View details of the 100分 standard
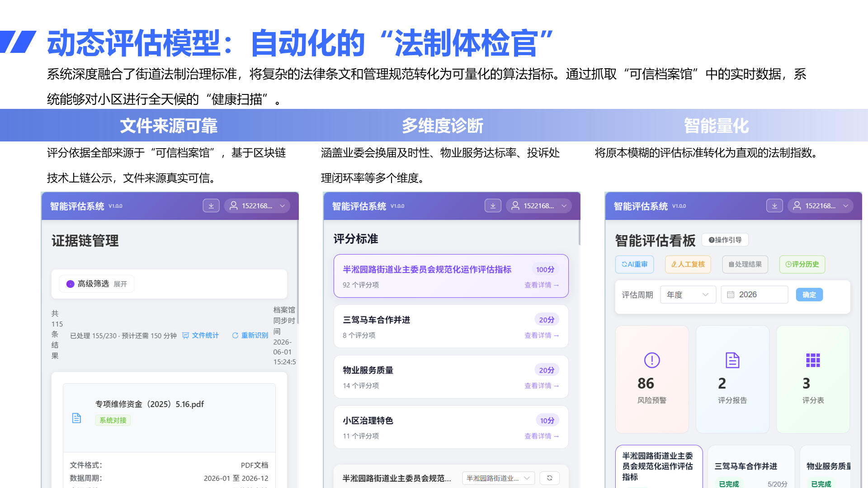Image resolution: width=868 pixels, height=488 pixels. click(x=542, y=285)
